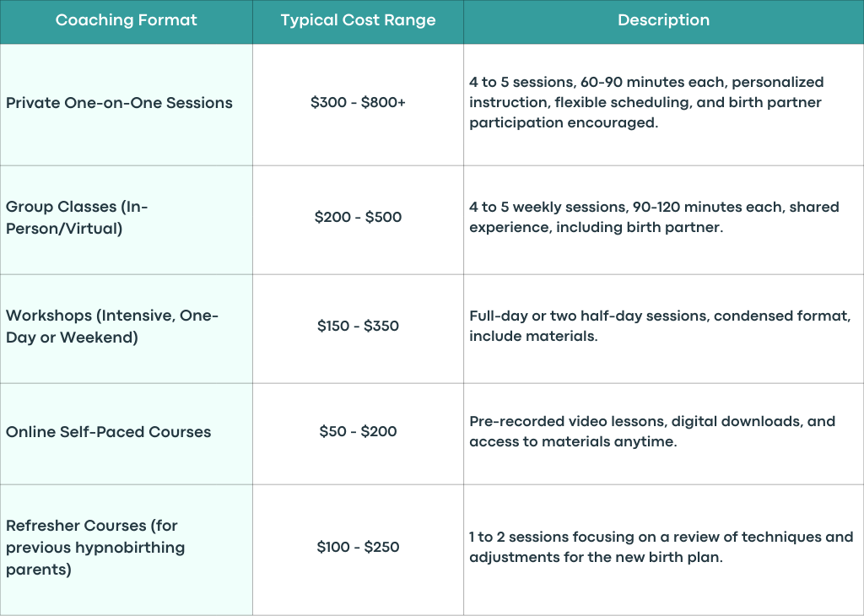Select the Refresher Courses row label

coord(127,549)
